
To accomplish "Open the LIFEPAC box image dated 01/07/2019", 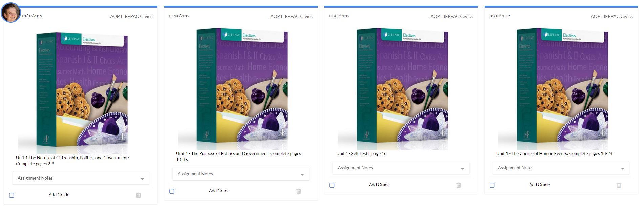I will tap(73, 93).
